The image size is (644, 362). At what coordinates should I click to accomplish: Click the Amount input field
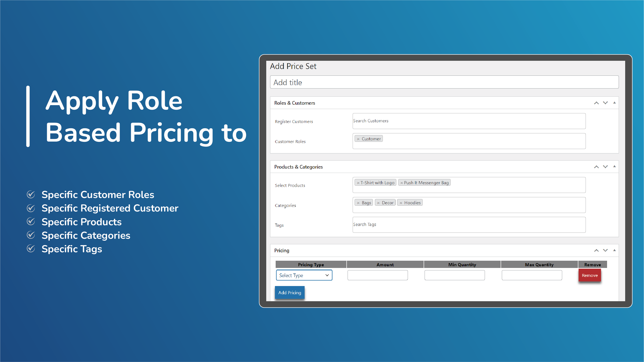click(x=378, y=275)
